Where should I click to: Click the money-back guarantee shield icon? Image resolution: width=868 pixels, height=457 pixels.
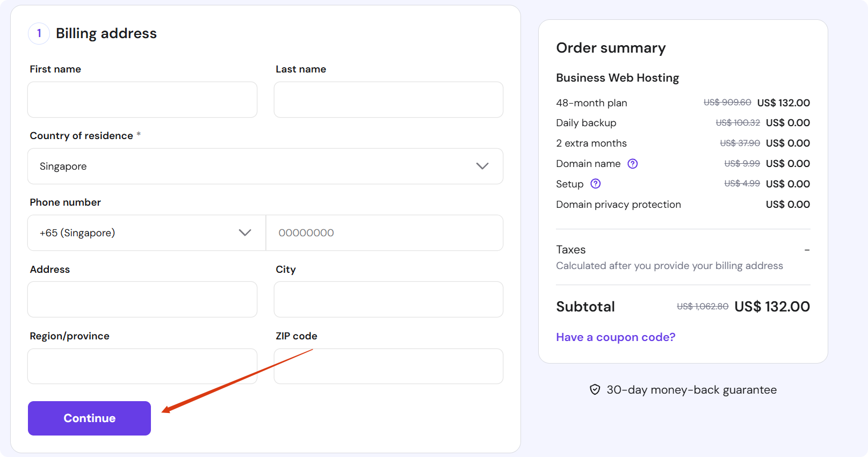595,390
